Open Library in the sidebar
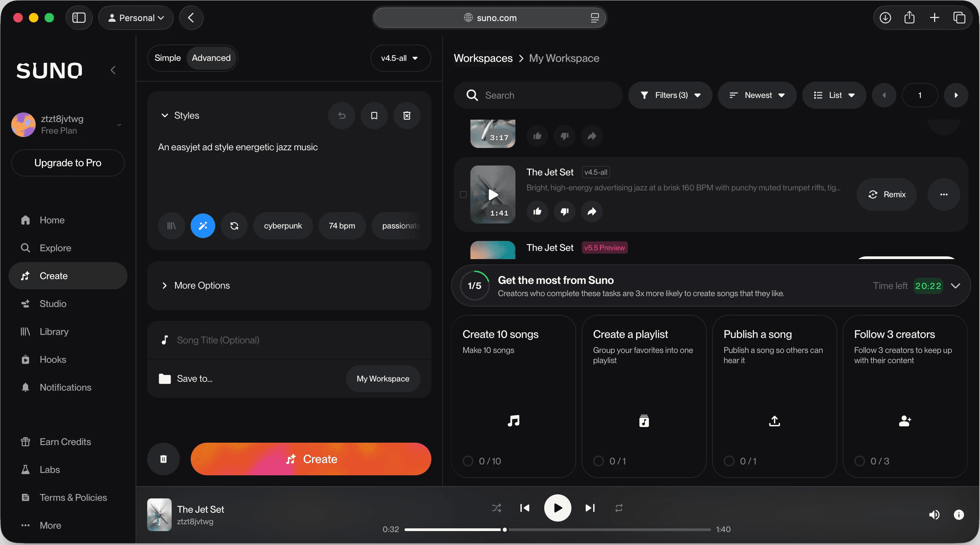The height and width of the screenshot is (545, 980). pyautogui.click(x=68, y=331)
